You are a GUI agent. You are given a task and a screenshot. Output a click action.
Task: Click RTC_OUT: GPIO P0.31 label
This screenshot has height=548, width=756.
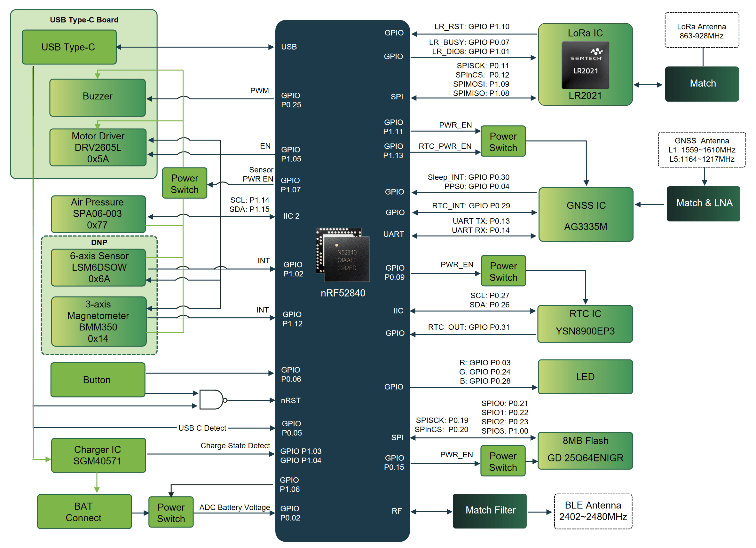(x=469, y=327)
